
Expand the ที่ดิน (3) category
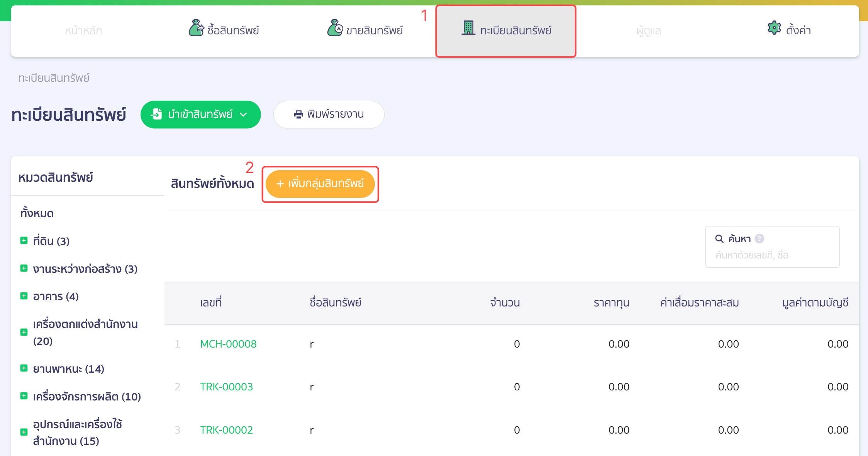click(24, 240)
